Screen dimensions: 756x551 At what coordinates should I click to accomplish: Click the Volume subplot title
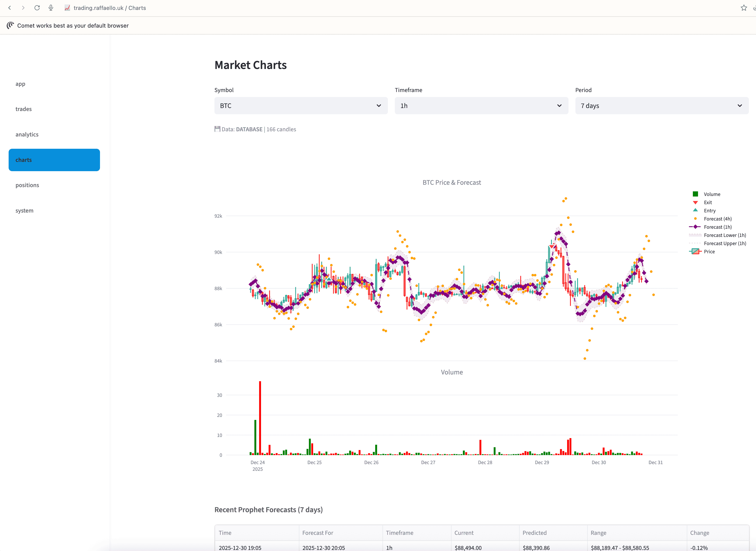pos(451,372)
